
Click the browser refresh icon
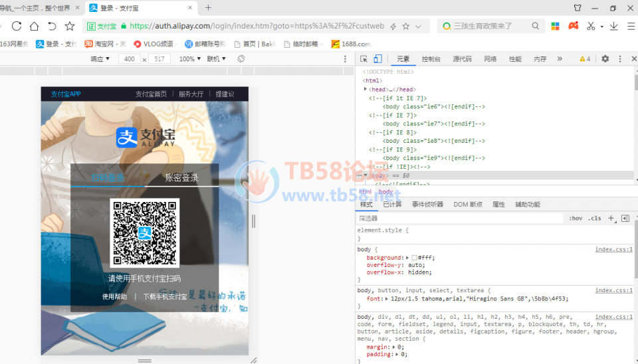click(x=17, y=26)
